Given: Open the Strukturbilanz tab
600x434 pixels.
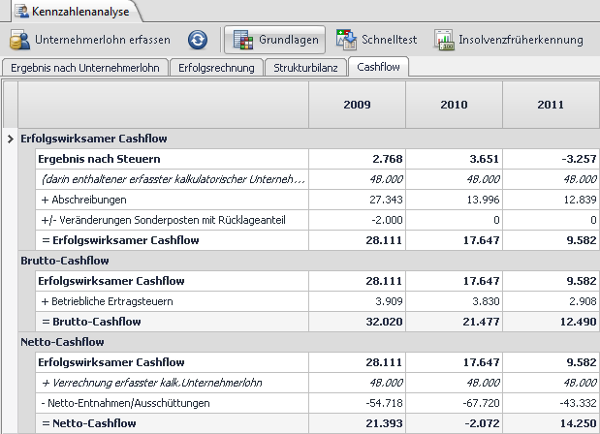Looking at the screenshot, I should (x=305, y=68).
